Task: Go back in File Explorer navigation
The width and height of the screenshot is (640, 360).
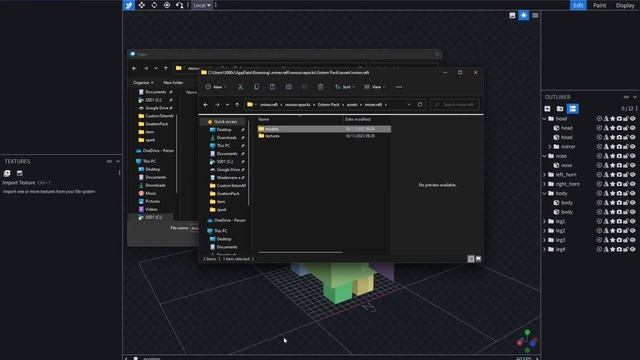Action: click(206, 105)
